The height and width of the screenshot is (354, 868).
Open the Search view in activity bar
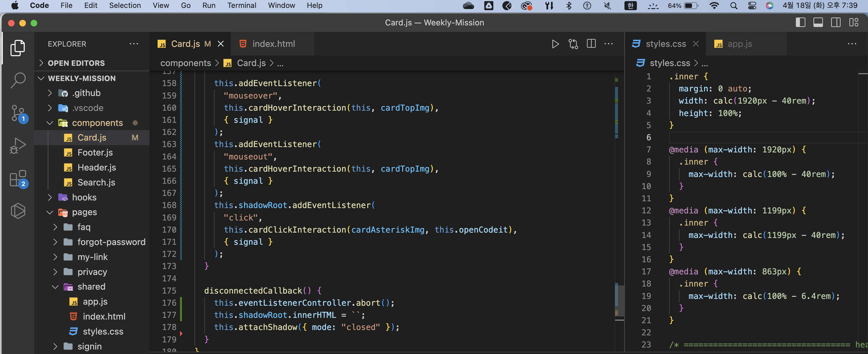pyautogui.click(x=18, y=80)
